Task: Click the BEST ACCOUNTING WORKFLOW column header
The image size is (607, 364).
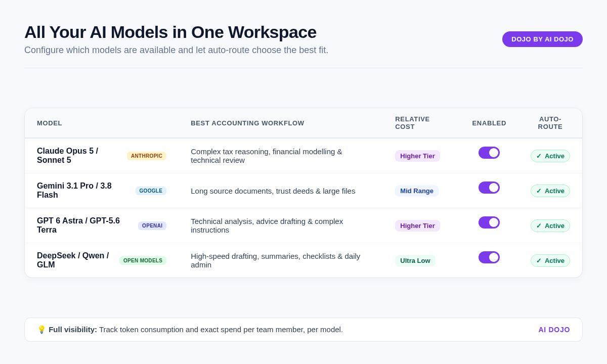Action: point(247,123)
